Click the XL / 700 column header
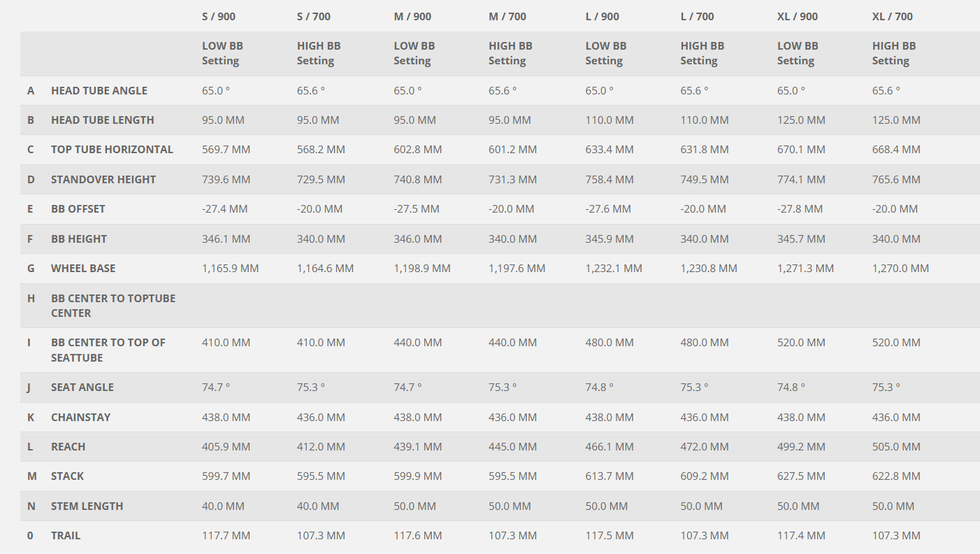Image resolution: width=980 pixels, height=554 pixels. tap(893, 16)
